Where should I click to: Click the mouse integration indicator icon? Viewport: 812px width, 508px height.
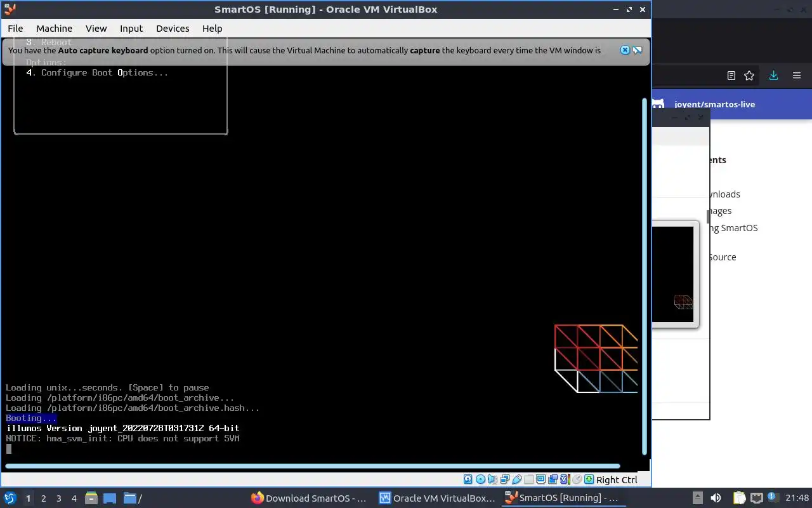tap(577, 479)
